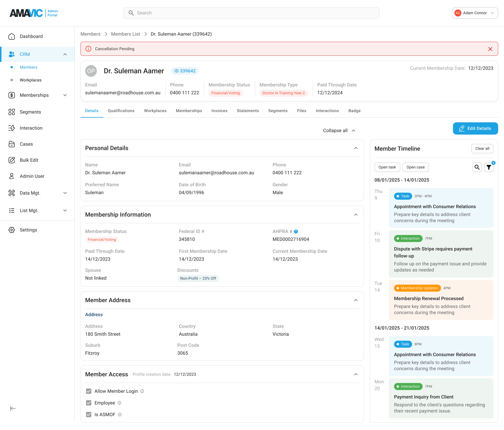Collapse the sidebar with arrow icon
504x430 pixels.
coord(13,408)
